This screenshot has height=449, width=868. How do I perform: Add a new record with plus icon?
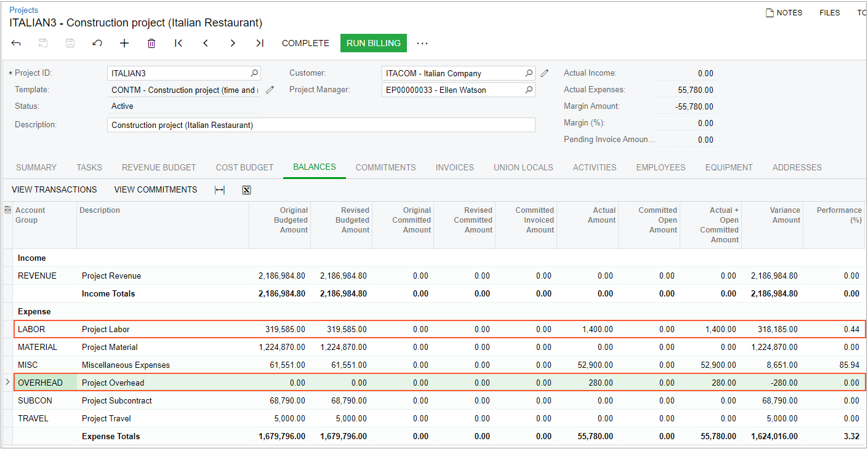click(x=124, y=43)
